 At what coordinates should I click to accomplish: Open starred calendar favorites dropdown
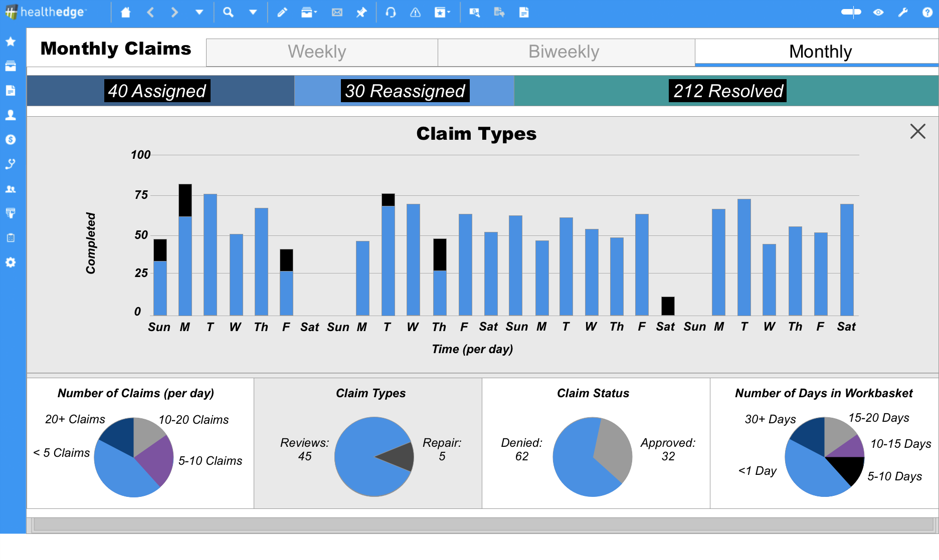[x=442, y=13]
